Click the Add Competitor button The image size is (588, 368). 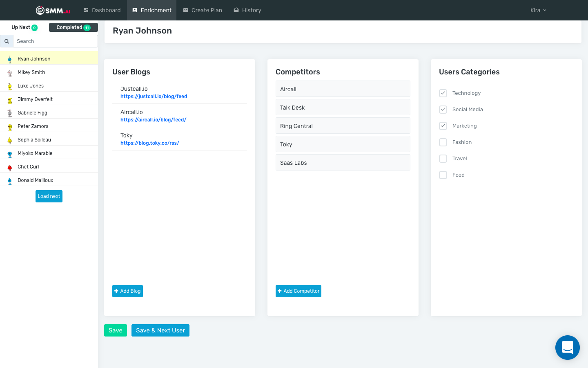298,291
